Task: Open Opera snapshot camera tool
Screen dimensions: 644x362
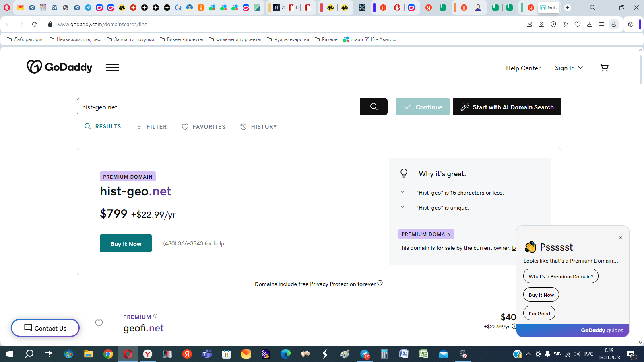Action: pyautogui.click(x=541, y=24)
